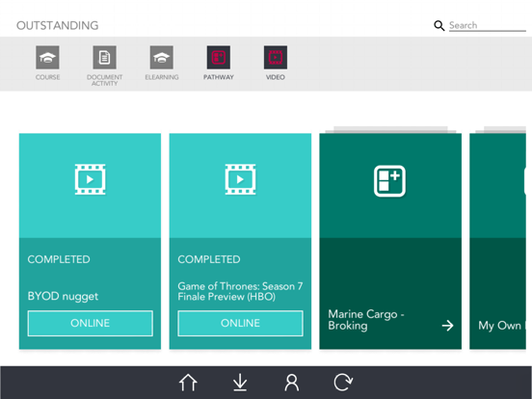Select Game of Thrones: Season 7 title
Screen dimensions: 532x399
coord(240,291)
